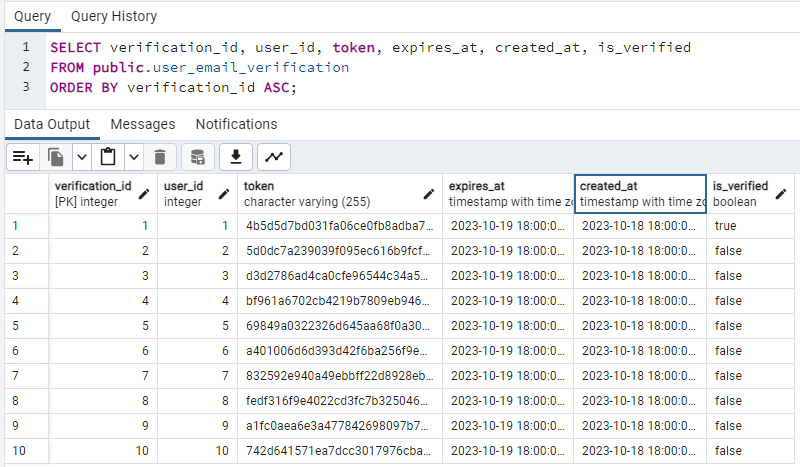This screenshot has height=467, width=800.
Task: Click token cell 'fedf316f9e4022cd3fc7b325046...'
Action: click(340, 401)
